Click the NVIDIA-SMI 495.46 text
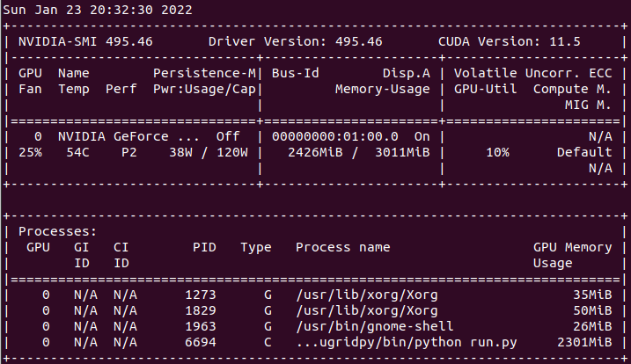The width and height of the screenshot is (631, 364). coord(85,41)
